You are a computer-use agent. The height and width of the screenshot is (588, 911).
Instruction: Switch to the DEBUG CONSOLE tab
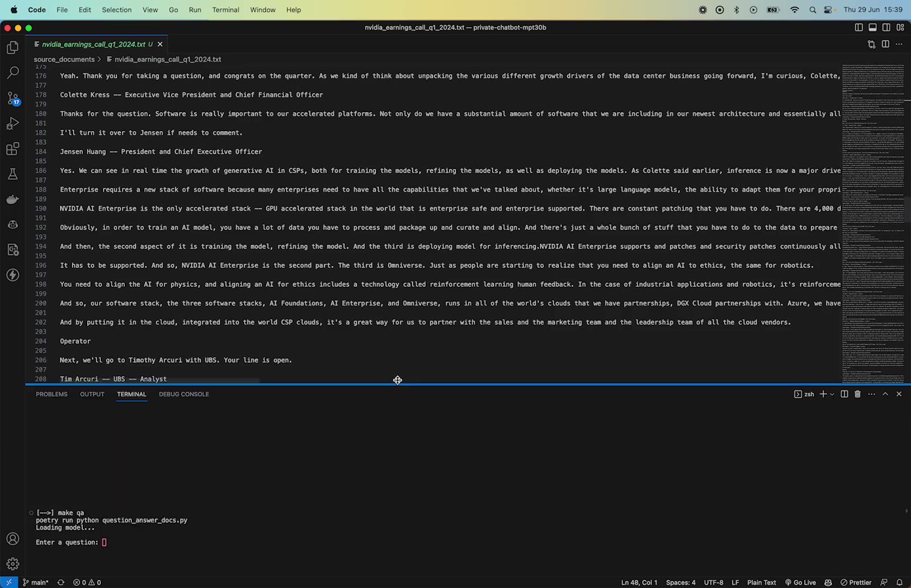pos(184,394)
